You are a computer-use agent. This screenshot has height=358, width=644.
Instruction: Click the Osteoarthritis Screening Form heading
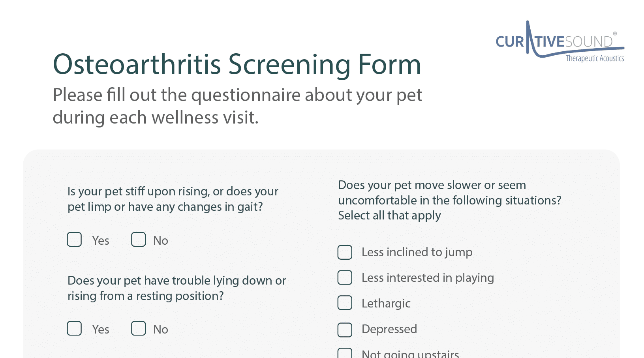pos(237,64)
